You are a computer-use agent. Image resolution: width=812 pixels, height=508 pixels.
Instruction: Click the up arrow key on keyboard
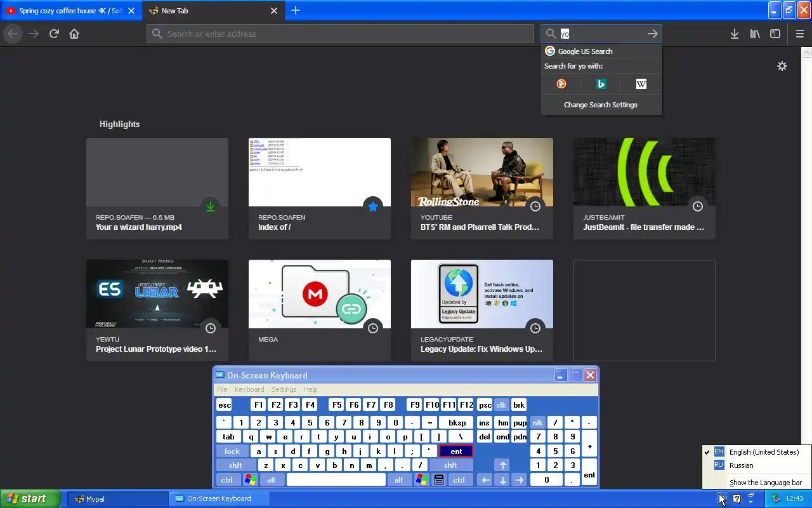pos(502,465)
